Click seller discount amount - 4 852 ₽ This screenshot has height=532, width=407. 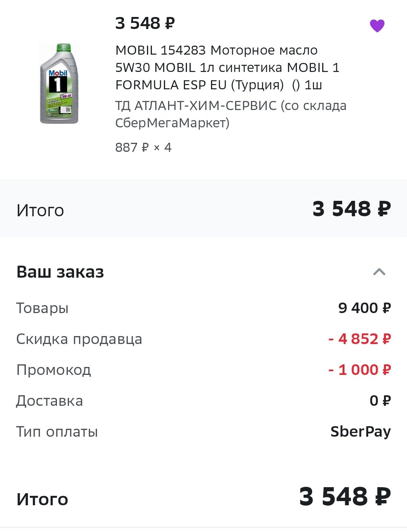pos(360,339)
